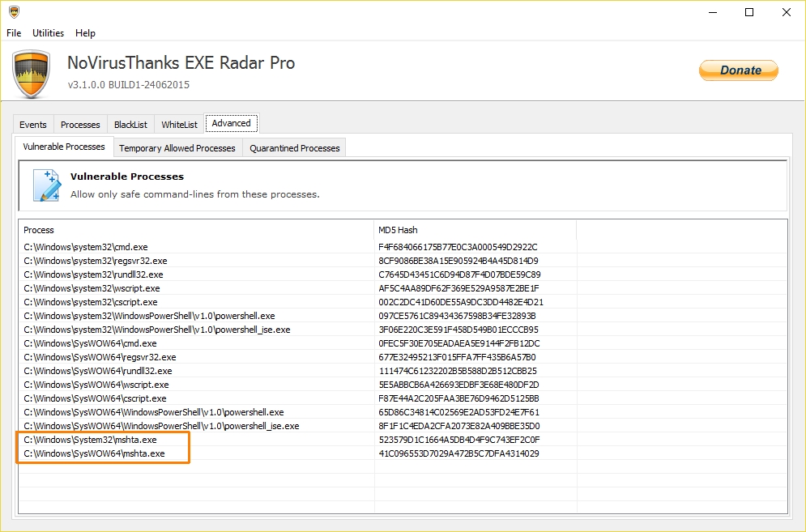Click hash 097CE5761C89434367598B34FE32893B

coord(457,316)
